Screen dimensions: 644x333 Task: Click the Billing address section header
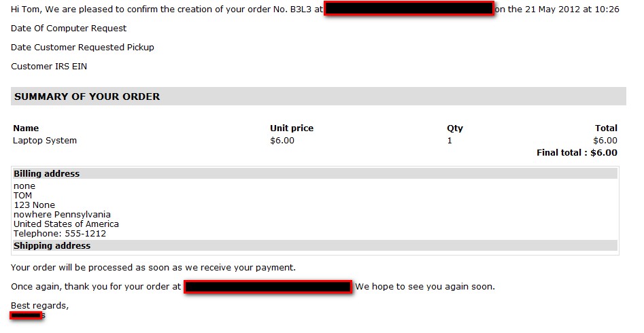click(47, 174)
